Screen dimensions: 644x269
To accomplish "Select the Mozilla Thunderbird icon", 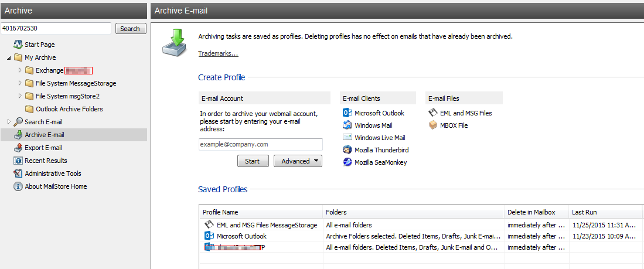I will click(x=347, y=150).
